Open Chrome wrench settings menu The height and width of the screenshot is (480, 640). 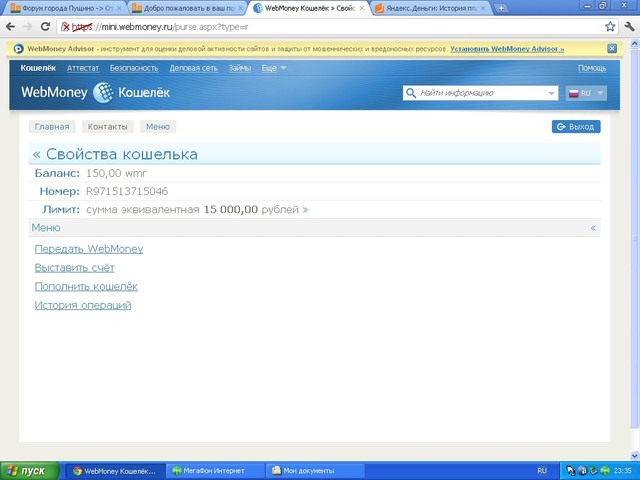point(629,27)
